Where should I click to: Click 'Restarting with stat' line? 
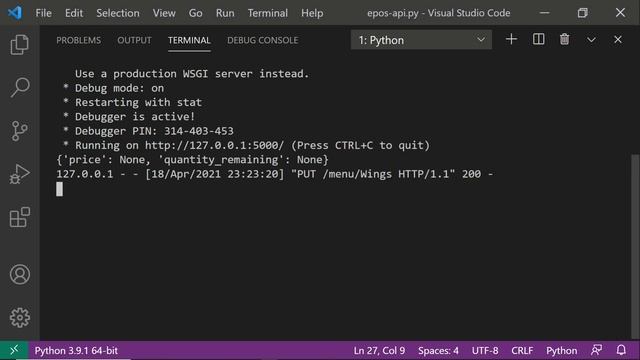132,102
